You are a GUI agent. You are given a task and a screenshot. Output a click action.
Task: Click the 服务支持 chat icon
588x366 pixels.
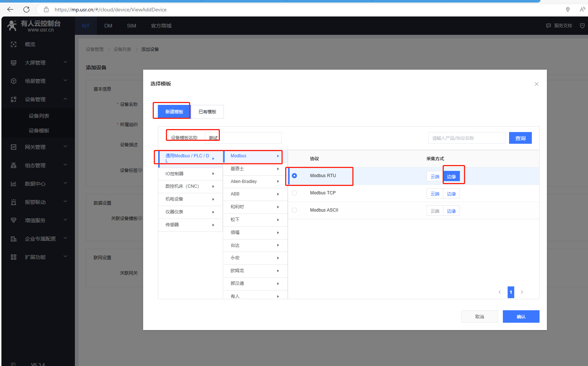548,26
